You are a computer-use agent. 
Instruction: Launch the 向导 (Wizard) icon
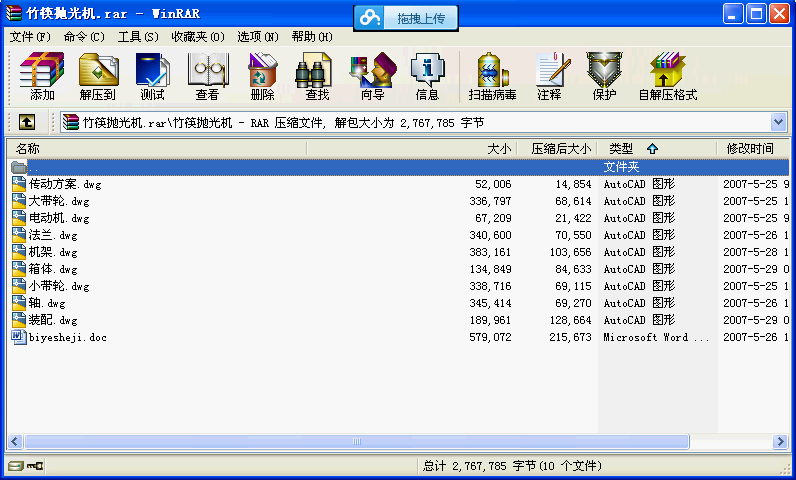tap(373, 70)
